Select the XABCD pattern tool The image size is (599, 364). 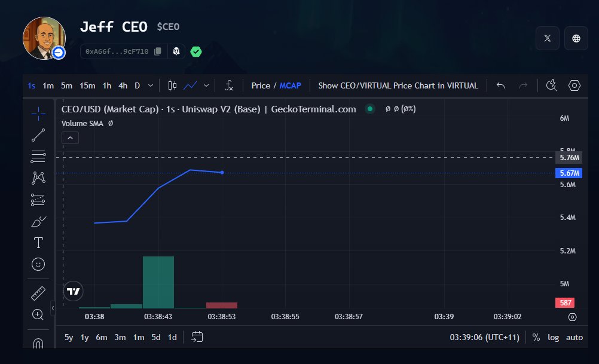point(38,178)
